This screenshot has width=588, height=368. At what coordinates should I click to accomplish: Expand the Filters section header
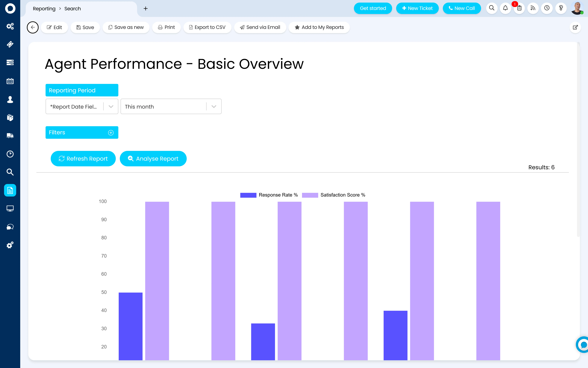point(82,132)
